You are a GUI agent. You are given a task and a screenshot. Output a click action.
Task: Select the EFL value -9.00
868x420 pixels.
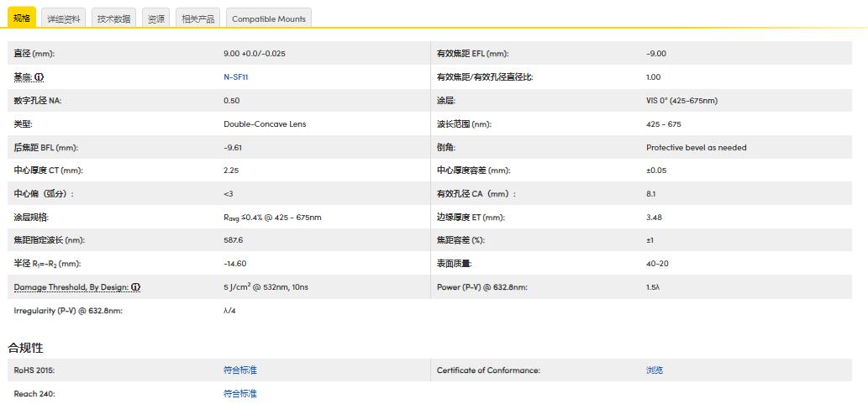tap(656, 54)
